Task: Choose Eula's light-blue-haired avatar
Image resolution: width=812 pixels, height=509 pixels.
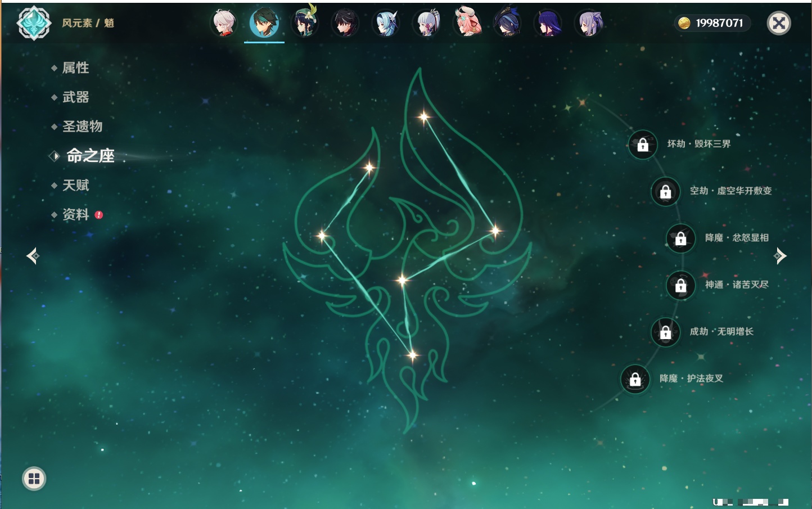Action: point(386,23)
